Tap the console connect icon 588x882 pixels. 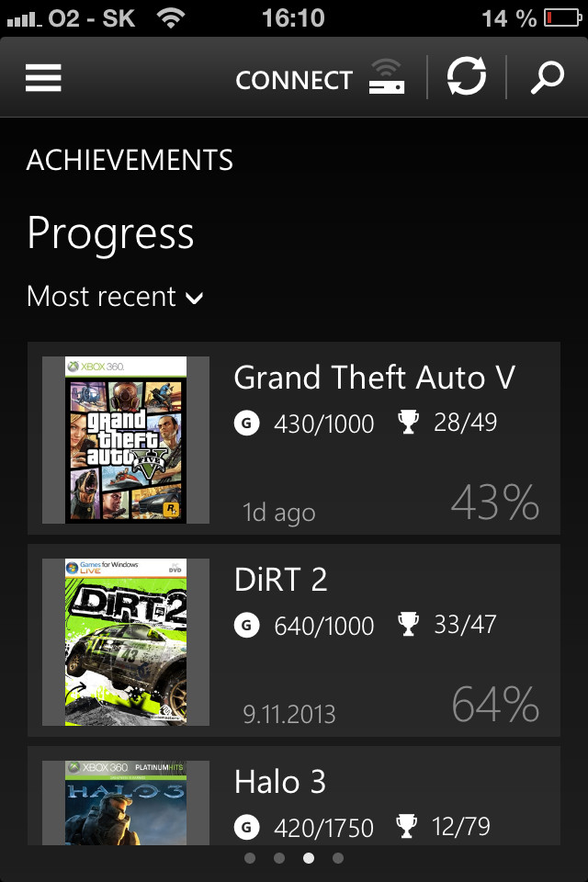click(387, 78)
